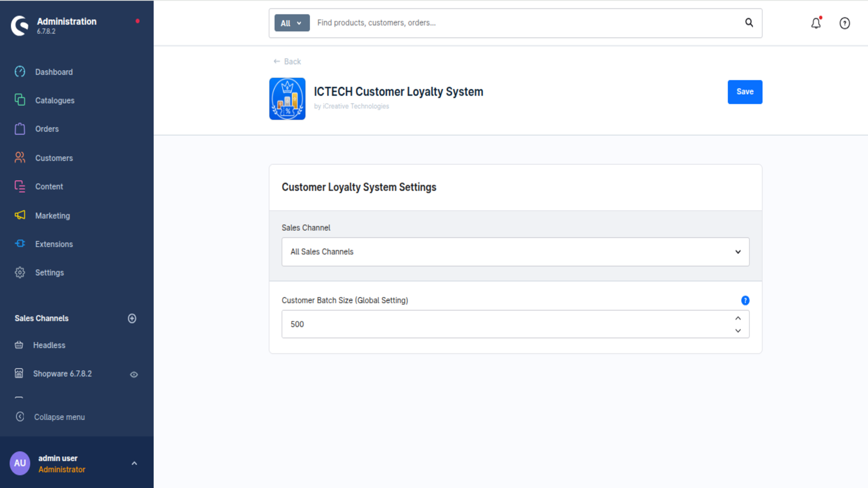Click the Content layout icon
This screenshot has height=488, width=868.
pyautogui.click(x=20, y=186)
